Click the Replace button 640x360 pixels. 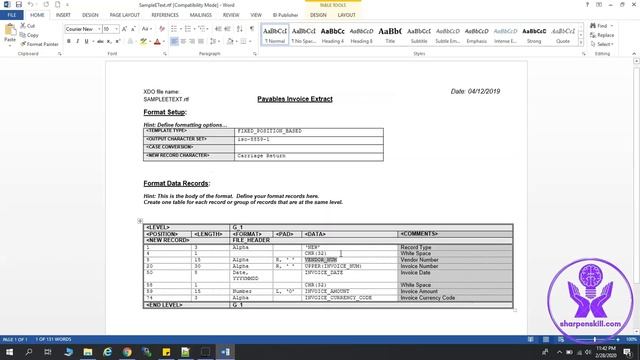click(602, 35)
